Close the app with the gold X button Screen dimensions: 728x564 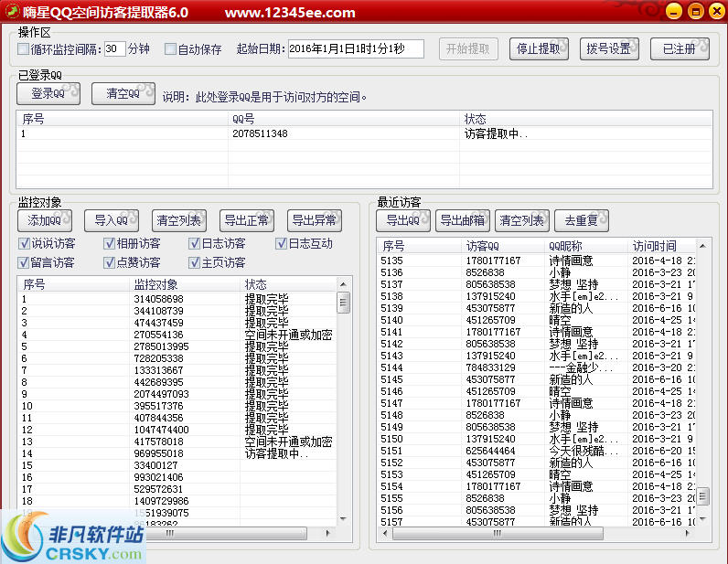pos(716,11)
